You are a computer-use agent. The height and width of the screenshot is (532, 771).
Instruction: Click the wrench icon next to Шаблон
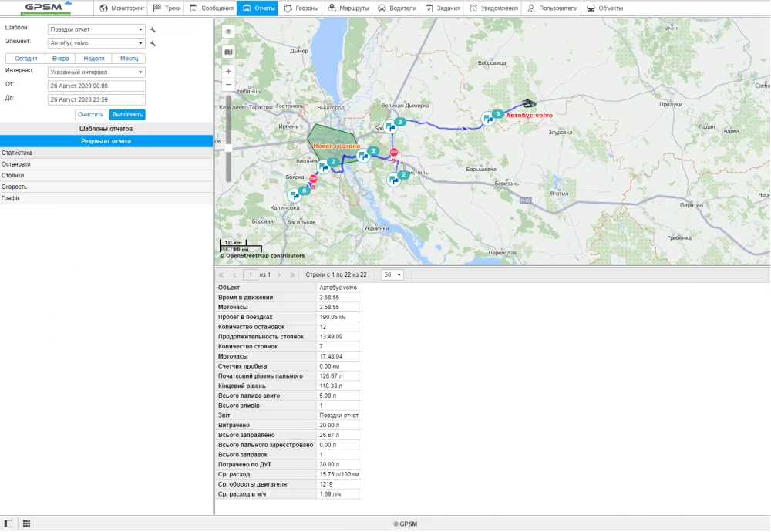[x=153, y=30]
